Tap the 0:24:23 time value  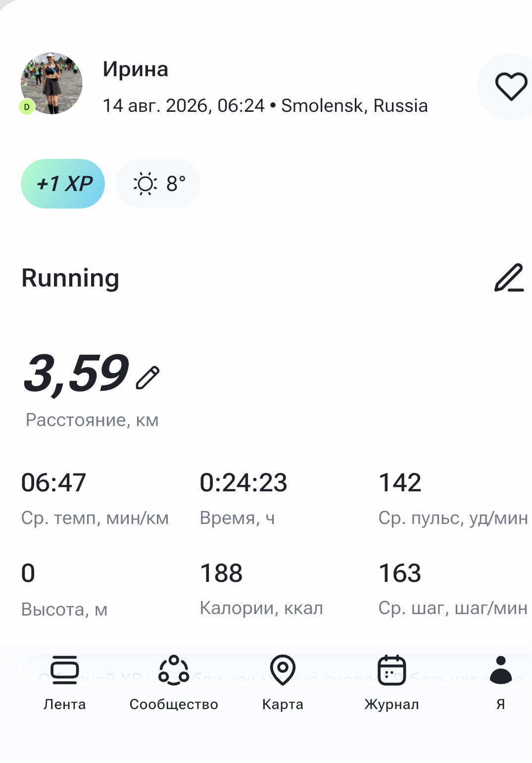click(243, 482)
